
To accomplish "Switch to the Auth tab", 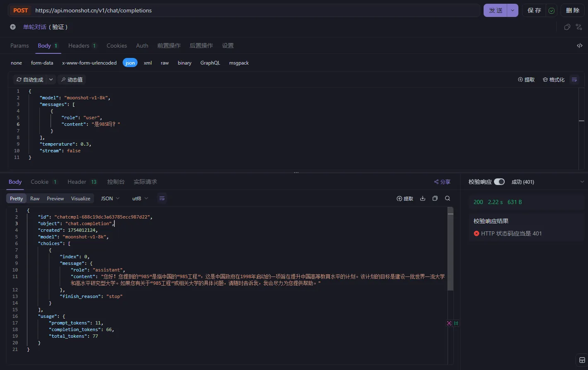I will 142,46.
